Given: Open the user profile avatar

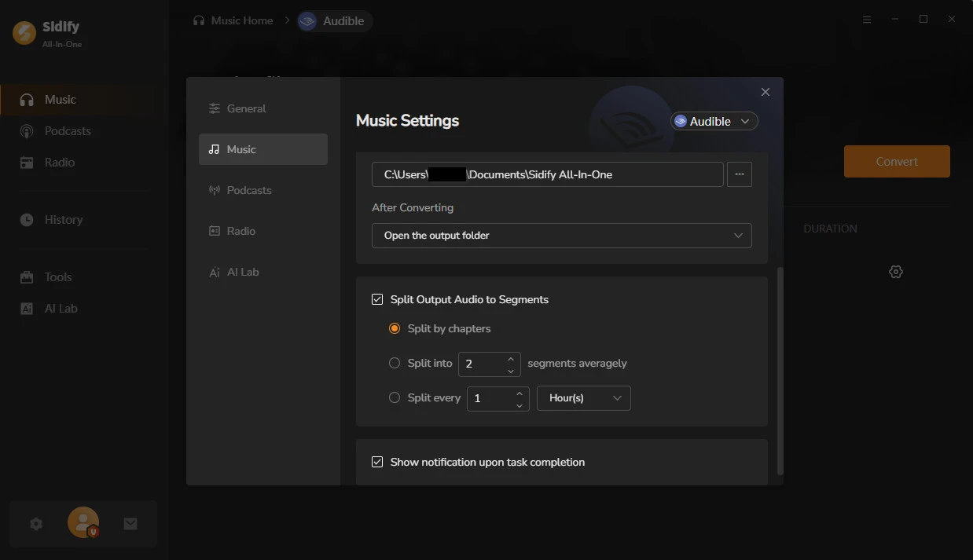Looking at the screenshot, I should [x=83, y=522].
